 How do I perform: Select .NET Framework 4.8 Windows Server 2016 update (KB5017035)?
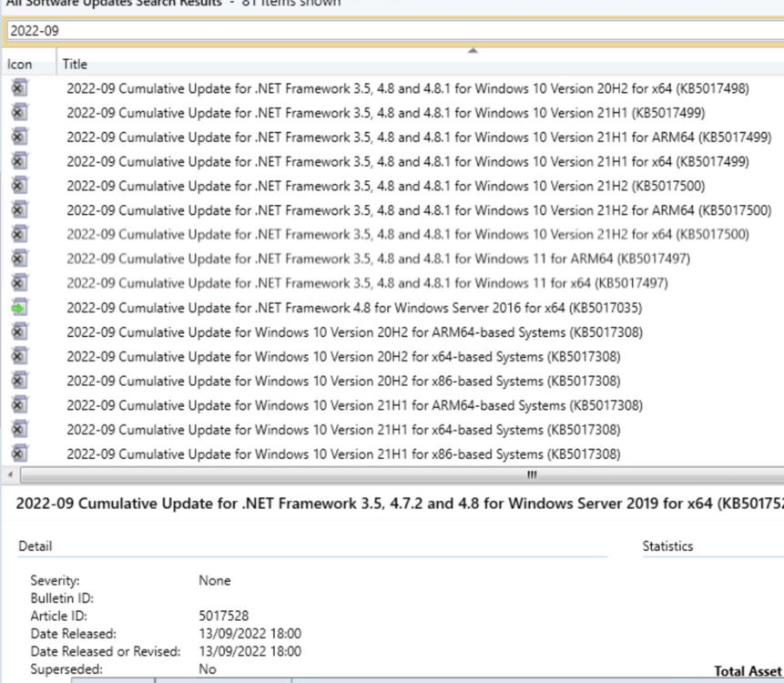(354, 308)
